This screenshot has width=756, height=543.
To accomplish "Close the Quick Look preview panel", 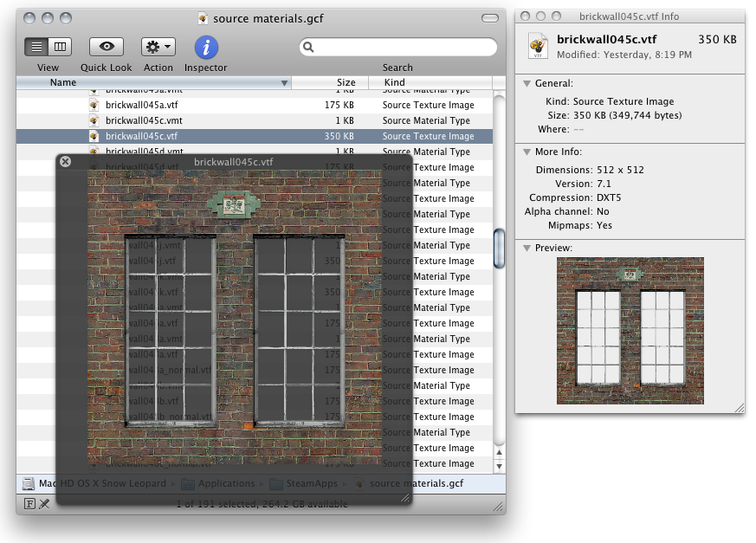I will 66,162.
